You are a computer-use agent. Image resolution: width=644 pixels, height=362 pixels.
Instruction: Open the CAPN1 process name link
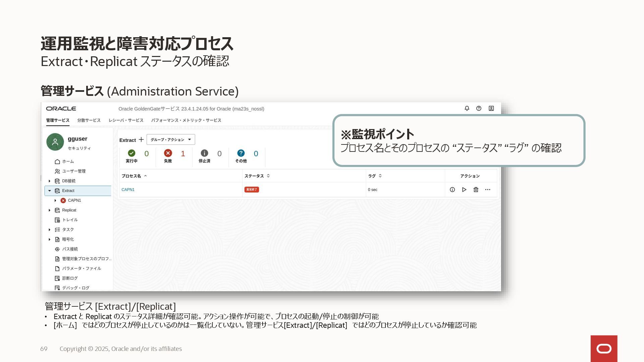pyautogui.click(x=128, y=190)
